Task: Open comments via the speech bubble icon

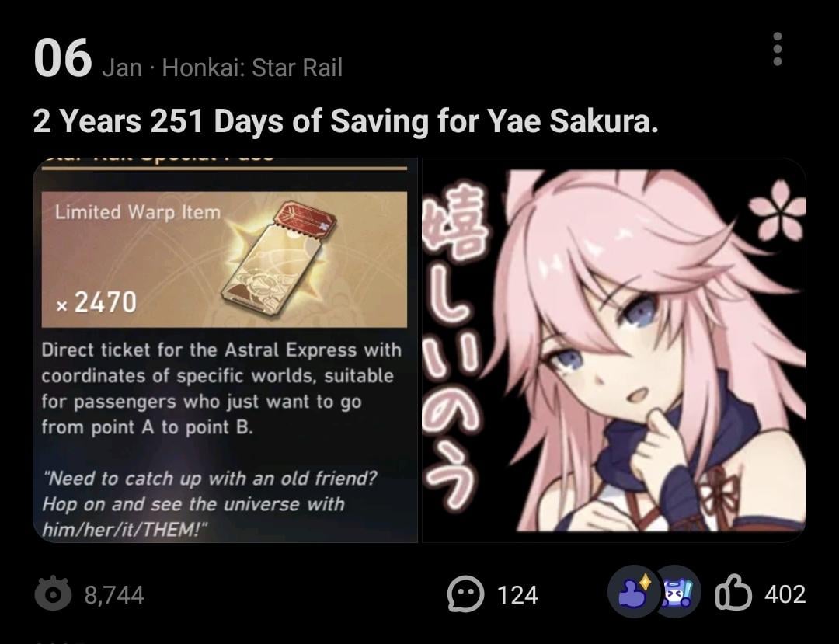Action: pos(465,594)
